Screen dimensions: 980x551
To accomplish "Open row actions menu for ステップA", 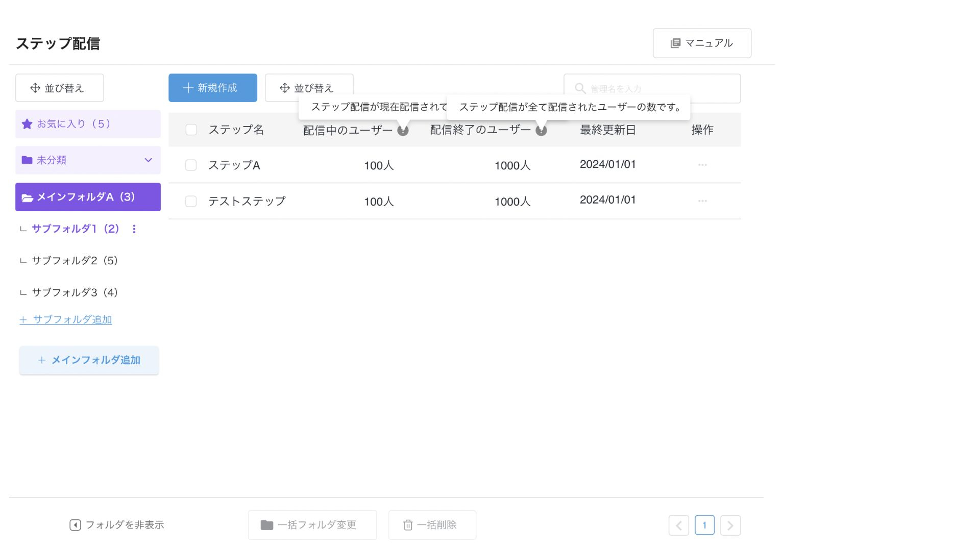I will point(702,165).
